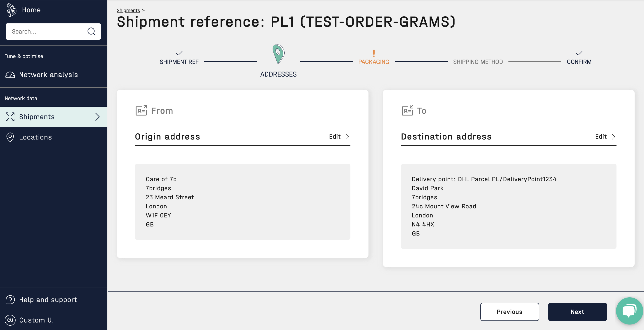The width and height of the screenshot is (644, 330).
Task: Follow the Shipments breadcrumb link
Action: [x=128, y=10]
